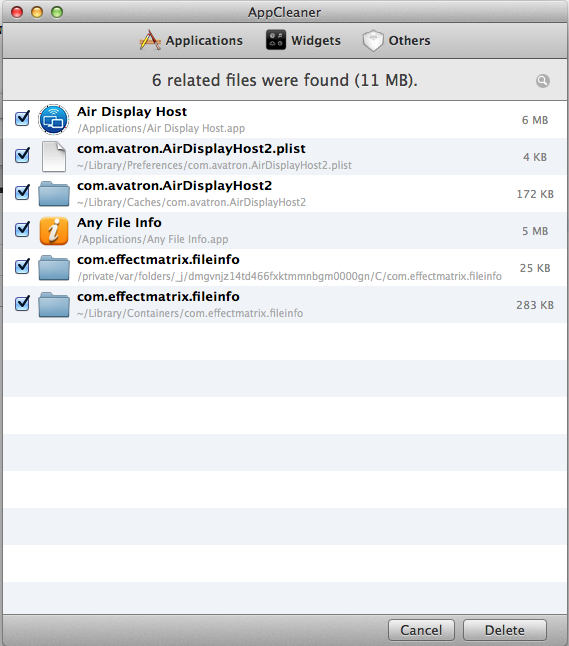
Task: Click the ~/Library/Containers/com.effectmatrix.fileinfo path
Action: (190, 313)
